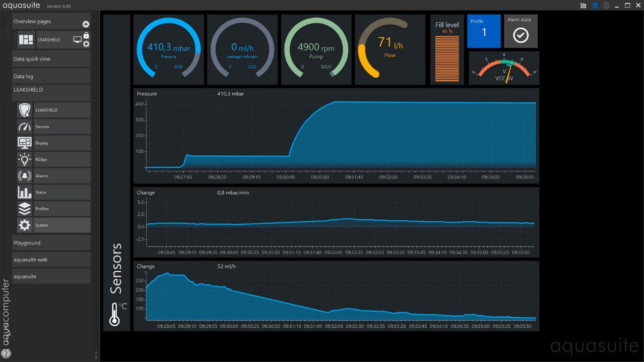Click the RGBpx light bulb icon
The width and height of the screenshot is (644, 362).
coord(25,159)
